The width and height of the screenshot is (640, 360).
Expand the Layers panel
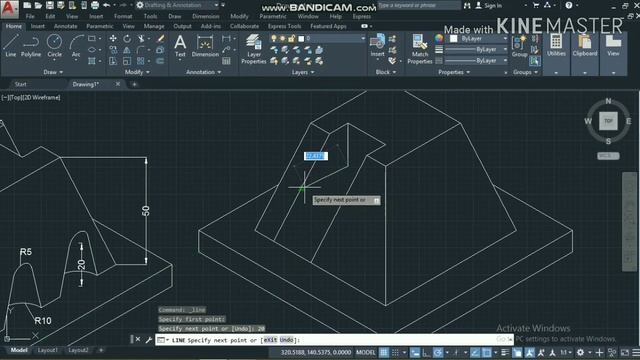[303, 72]
